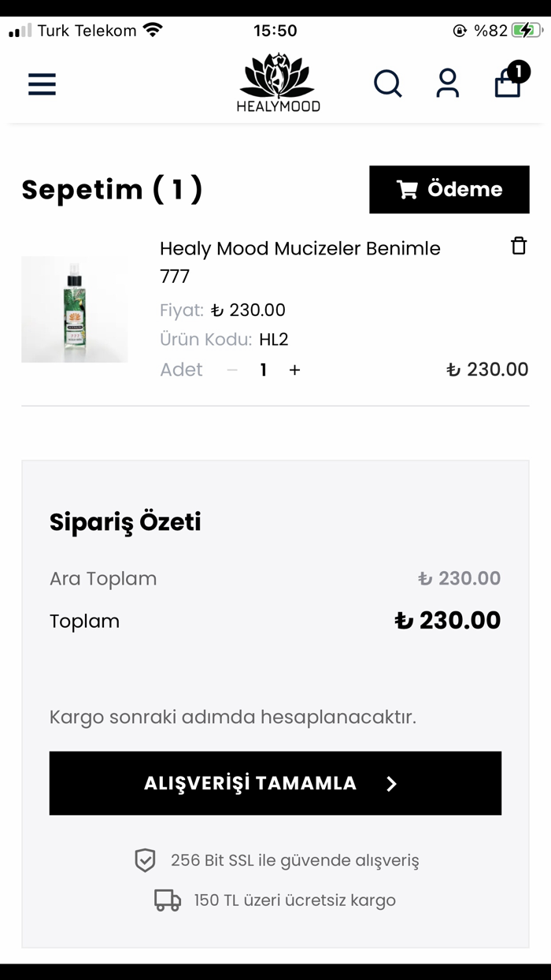The width and height of the screenshot is (551, 980).
Task: Decrease quantity with the minus stepper
Action: (x=231, y=369)
